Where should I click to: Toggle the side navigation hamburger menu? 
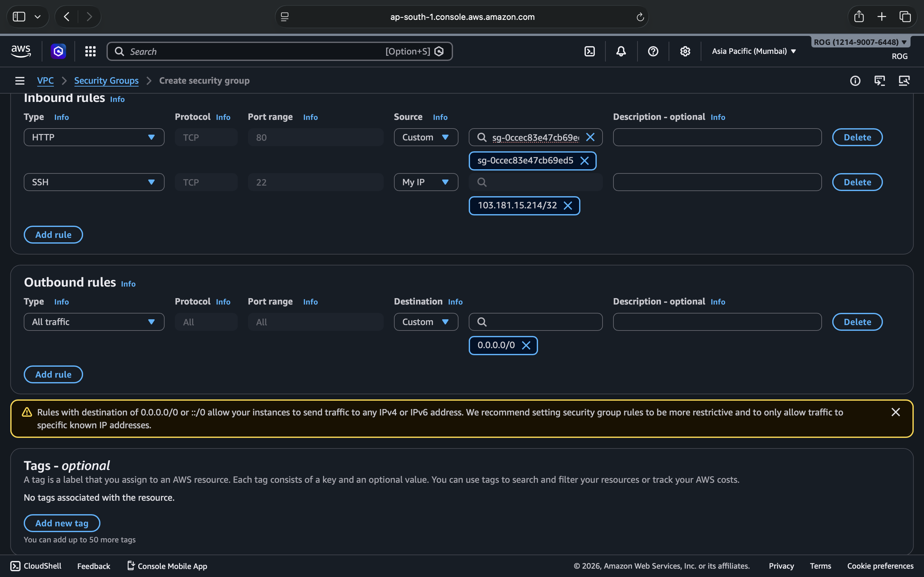tap(20, 80)
